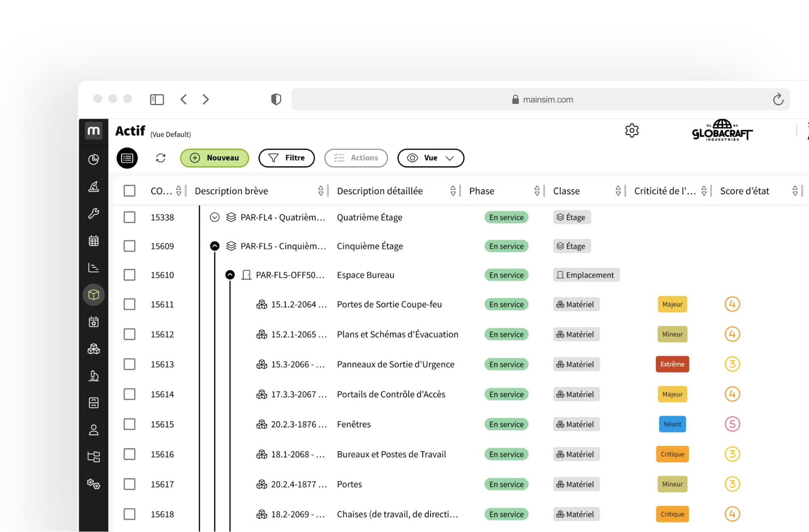This screenshot has height=532, width=809.
Task: Open the settings gear near logo
Action: [x=631, y=130]
